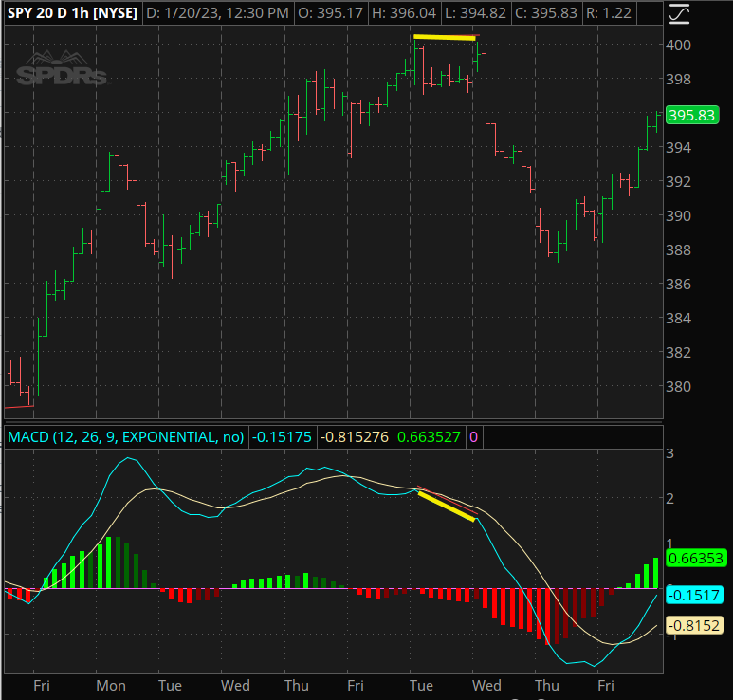The width and height of the screenshot is (733, 700).
Task: Click the 386 price axis label
Action: point(678,284)
